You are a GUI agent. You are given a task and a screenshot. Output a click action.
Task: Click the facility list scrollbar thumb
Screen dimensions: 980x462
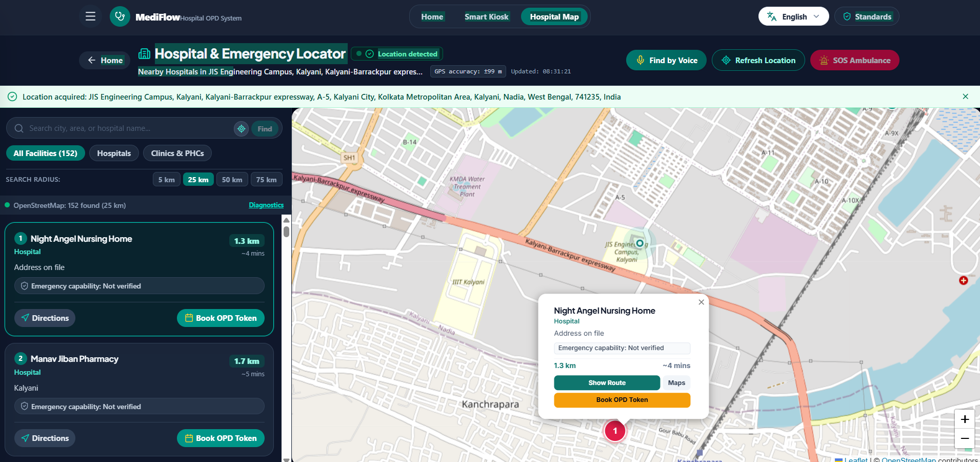click(286, 232)
